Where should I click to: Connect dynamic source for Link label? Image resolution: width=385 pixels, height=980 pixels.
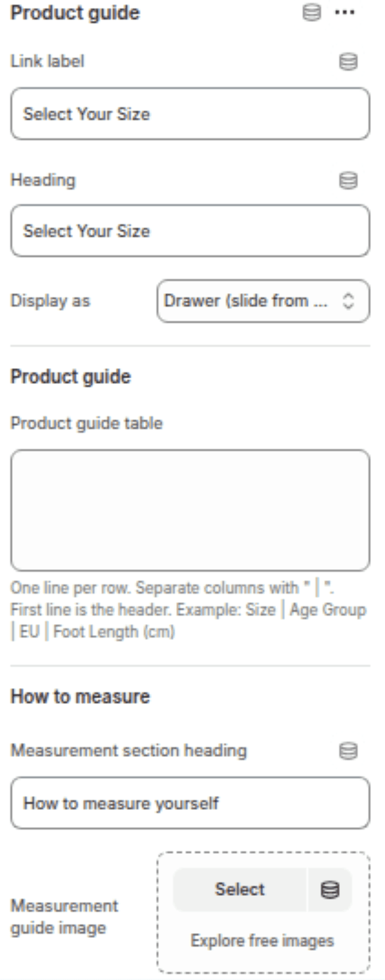pyautogui.click(x=348, y=62)
